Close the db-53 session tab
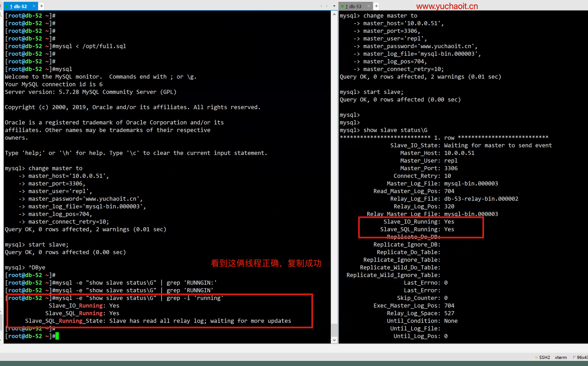Viewport: 588px width, 366px height. pyautogui.click(x=369, y=6)
